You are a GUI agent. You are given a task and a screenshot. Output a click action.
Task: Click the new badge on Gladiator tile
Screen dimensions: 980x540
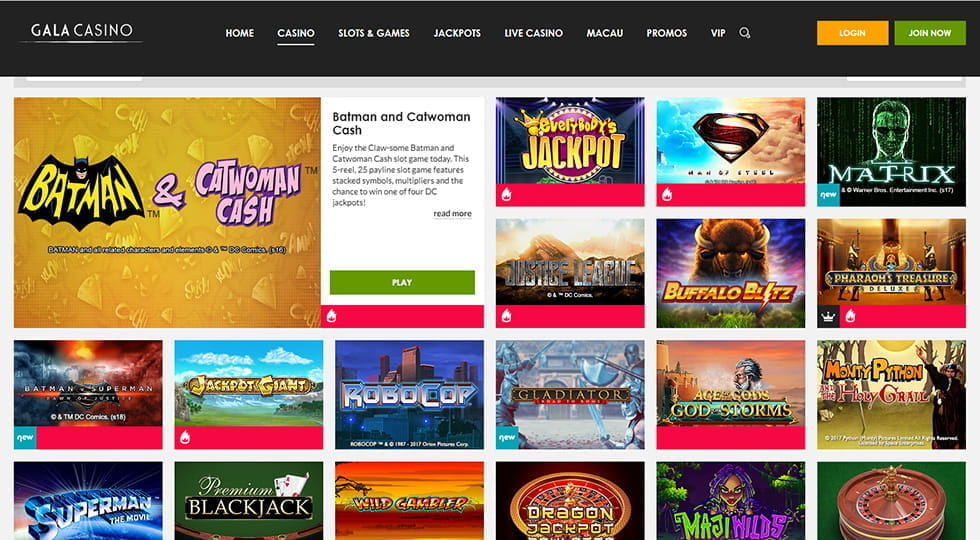pyautogui.click(x=507, y=438)
